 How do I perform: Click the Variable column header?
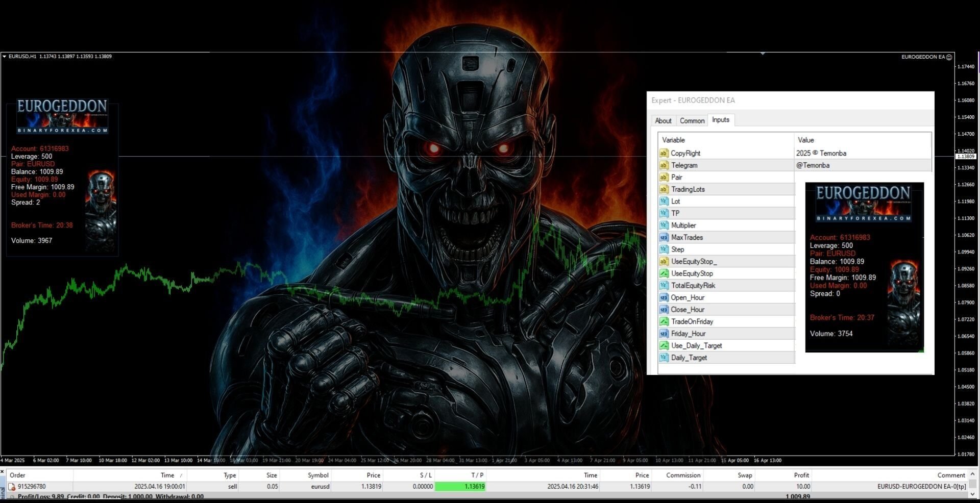click(x=726, y=140)
